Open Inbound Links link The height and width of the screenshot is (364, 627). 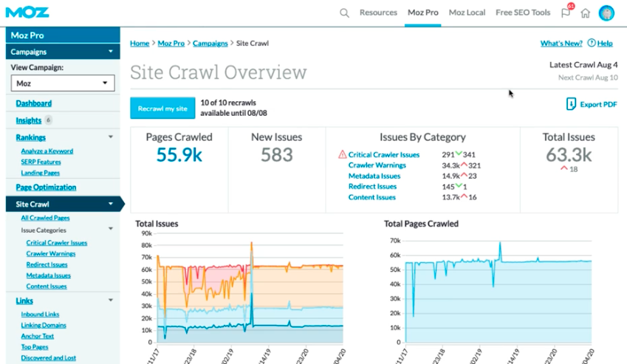coord(40,314)
